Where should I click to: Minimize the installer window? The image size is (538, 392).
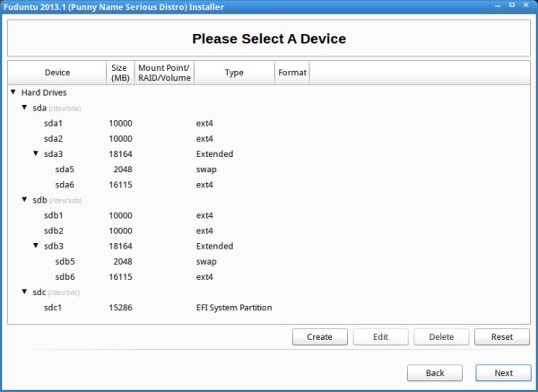pyautogui.click(x=498, y=5)
